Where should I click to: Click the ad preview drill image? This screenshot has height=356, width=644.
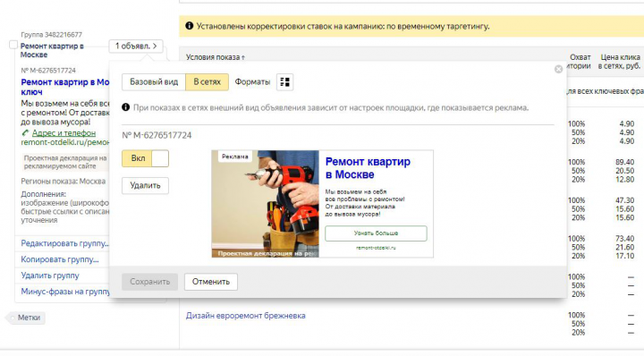pyautogui.click(x=266, y=204)
